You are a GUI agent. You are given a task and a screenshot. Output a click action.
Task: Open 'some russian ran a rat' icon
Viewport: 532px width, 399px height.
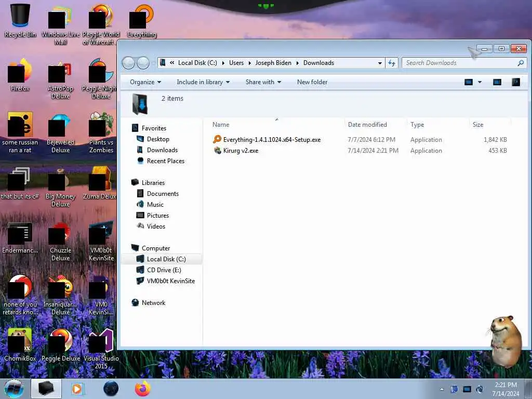(x=20, y=132)
